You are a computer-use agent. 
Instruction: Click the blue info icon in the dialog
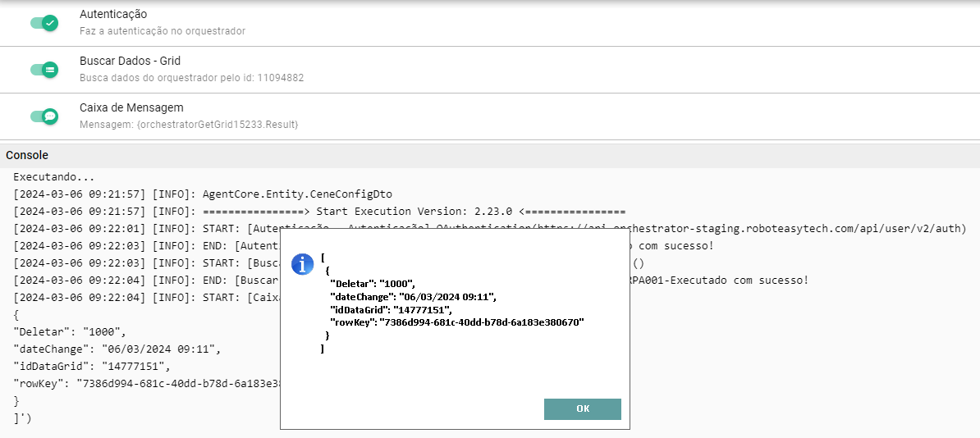(x=304, y=263)
